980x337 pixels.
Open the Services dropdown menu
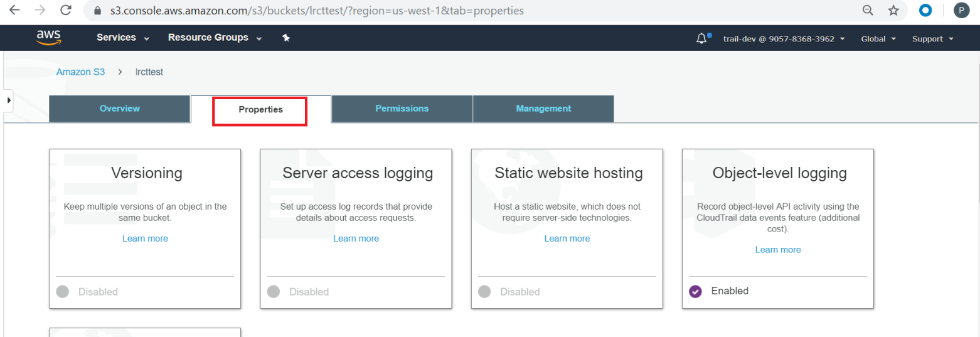coord(123,38)
